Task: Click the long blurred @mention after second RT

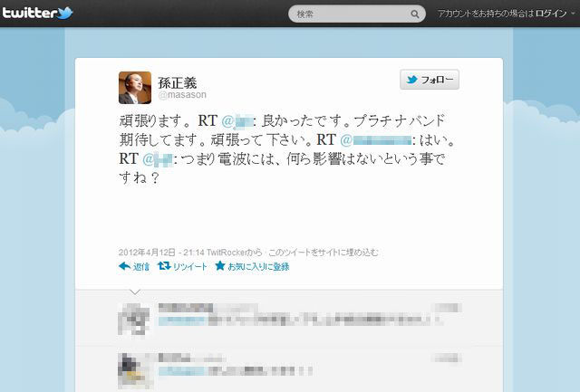Action: [376, 140]
